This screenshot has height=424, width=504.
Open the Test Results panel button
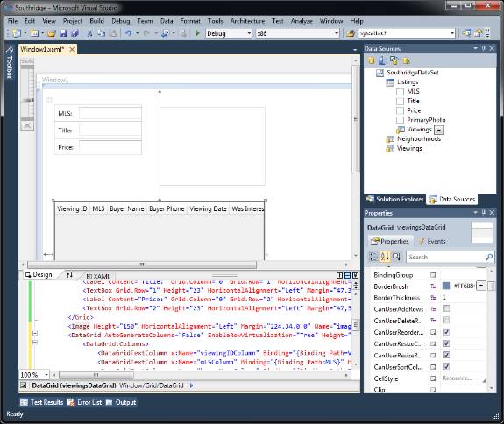pos(42,402)
